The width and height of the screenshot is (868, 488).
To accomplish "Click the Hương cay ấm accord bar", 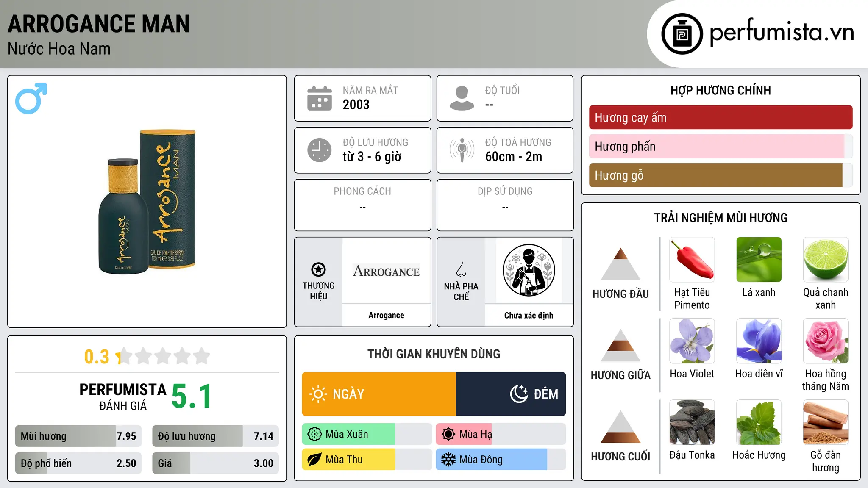I will [x=721, y=117].
